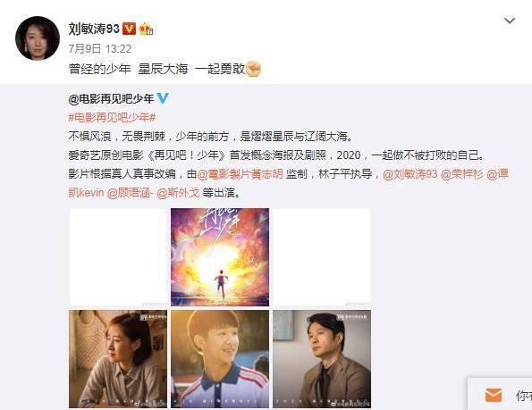This screenshot has width=532, height=410.
Task: Open hashtag #电影再见吧少年# topic
Action: pos(113,118)
